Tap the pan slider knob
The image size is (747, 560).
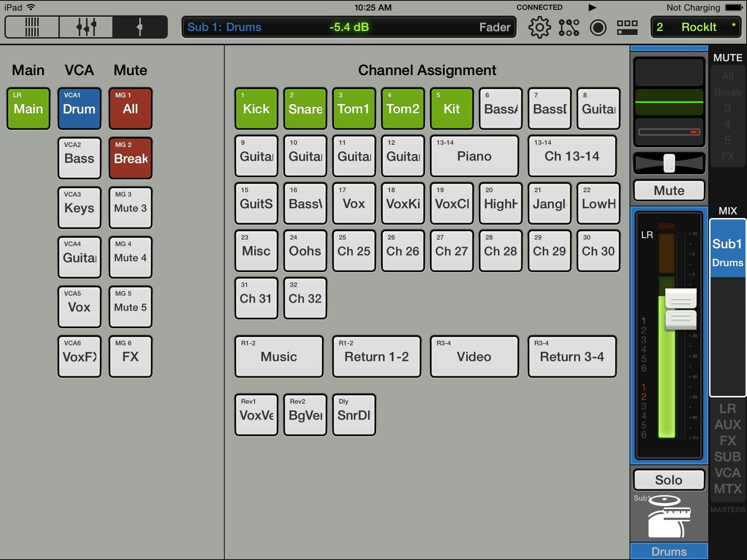669,163
